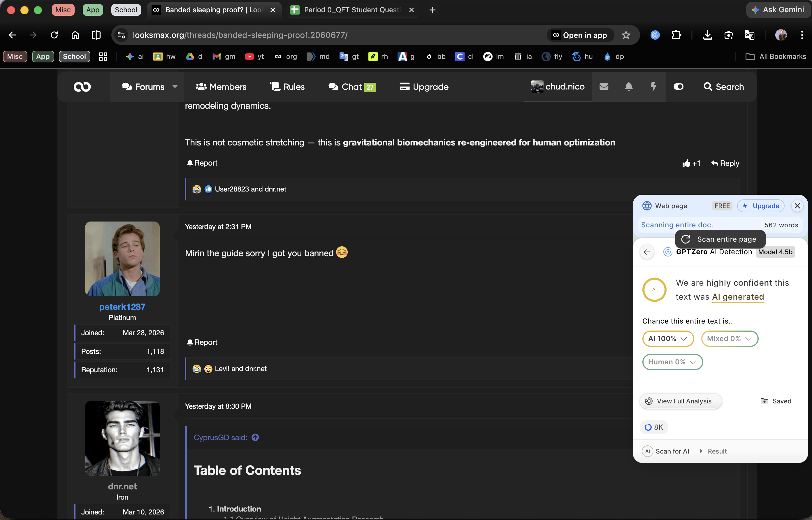This screenshot has width=812, height=520.
Task: Go back in browser history
Action: (x=12, y=35)
